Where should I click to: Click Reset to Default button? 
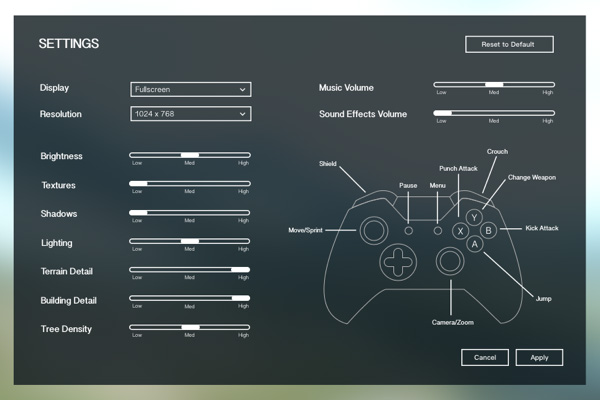click(x=509, y=44)
